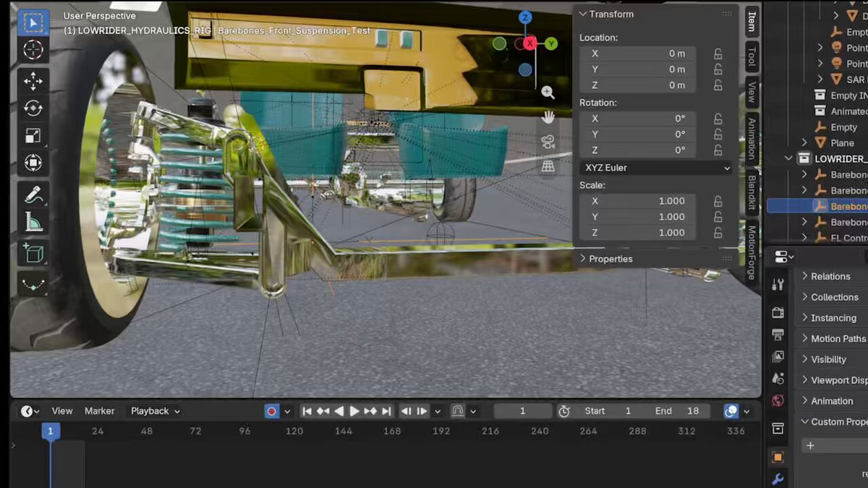Click the pan view hand icon
The width and height of the screenshot is (868, 488).
(x=548, y=116)
